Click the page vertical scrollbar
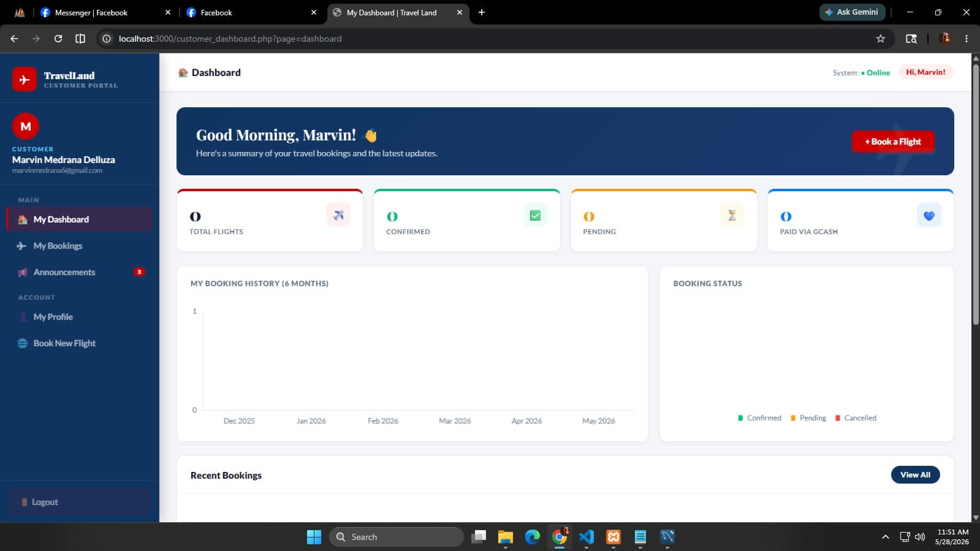The width and height of the screenshot is (980, 551). pos(976,195)
